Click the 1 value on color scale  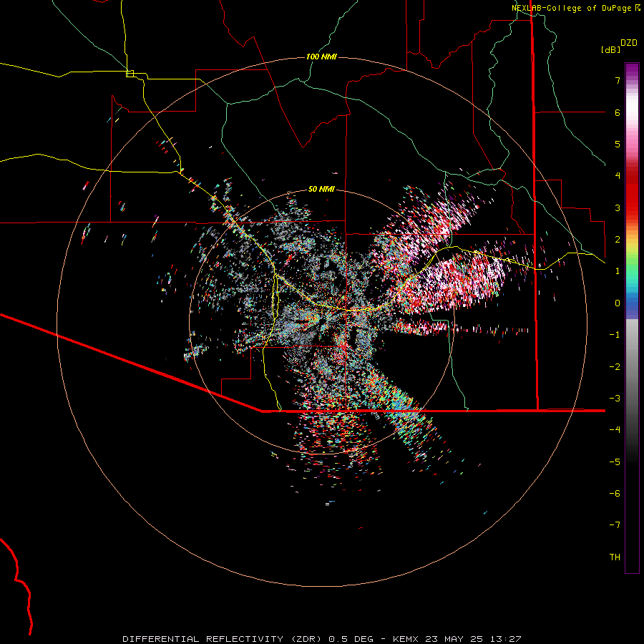618,271
